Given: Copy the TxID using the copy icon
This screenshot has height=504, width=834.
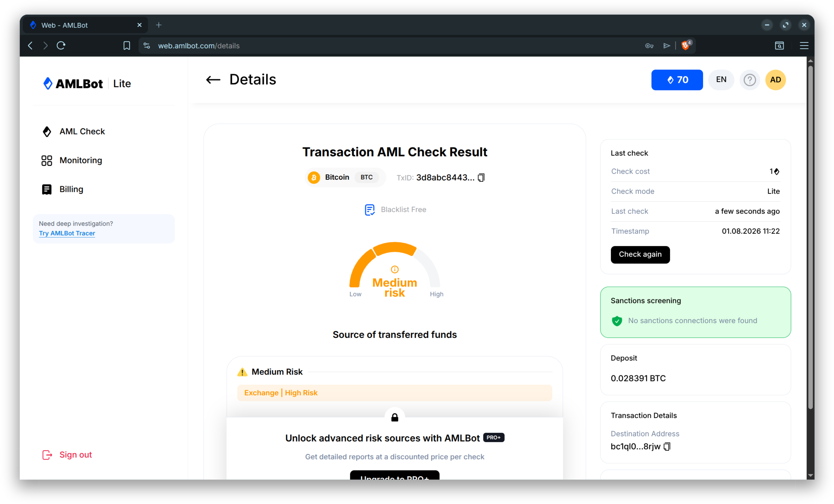Looking at the screenshot, I should click(x=481, y=177).
